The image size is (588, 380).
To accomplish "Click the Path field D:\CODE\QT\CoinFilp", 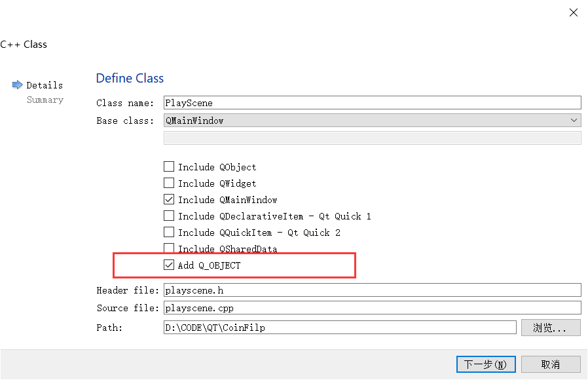I will pyautogui.click(x=340, y=328).
